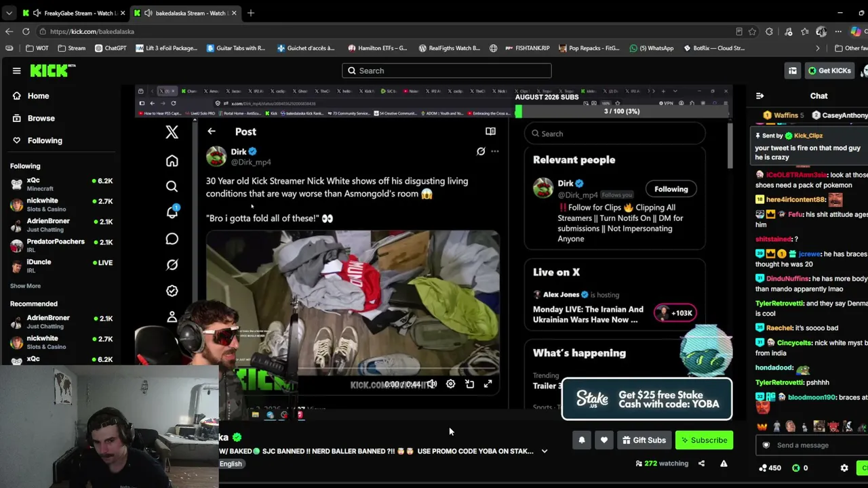Click the three-dot menu on Dirk's post
Viewport: 868px width, 488px height.
click(x=495, y=151)
